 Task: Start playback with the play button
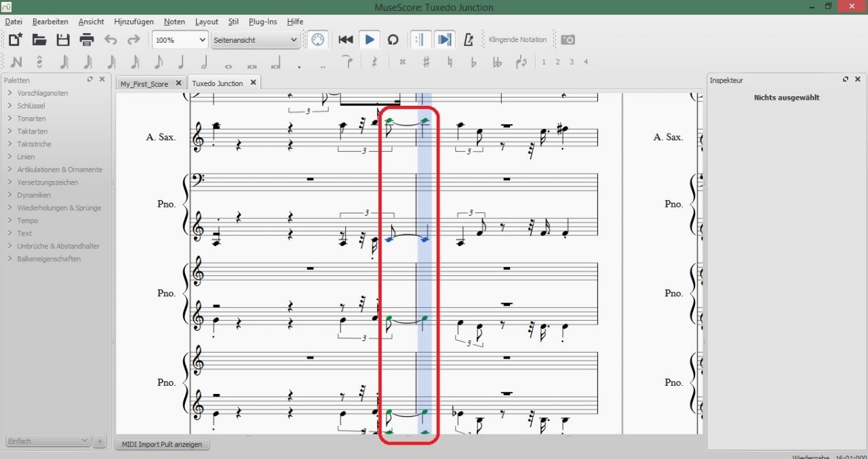click(x=370, y=40)
